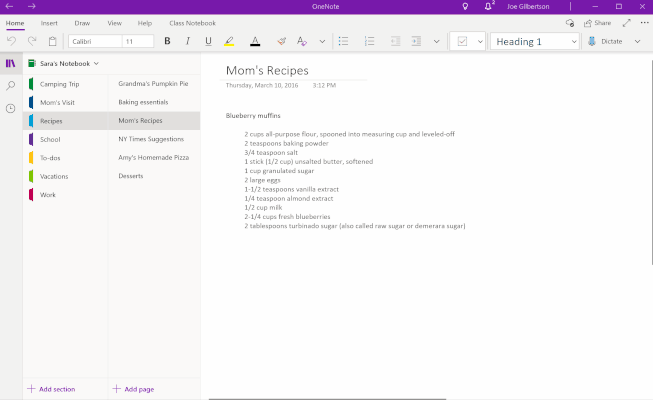Click the Mom's Recipes page title
This screenshot has width=653, height=400.
(267, 70)
